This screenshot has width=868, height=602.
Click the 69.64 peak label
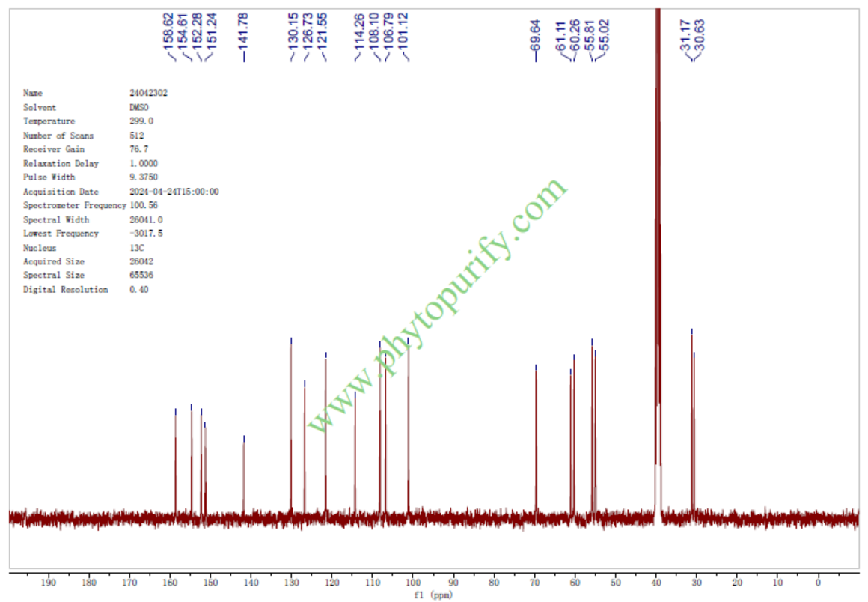click(536, 34)
